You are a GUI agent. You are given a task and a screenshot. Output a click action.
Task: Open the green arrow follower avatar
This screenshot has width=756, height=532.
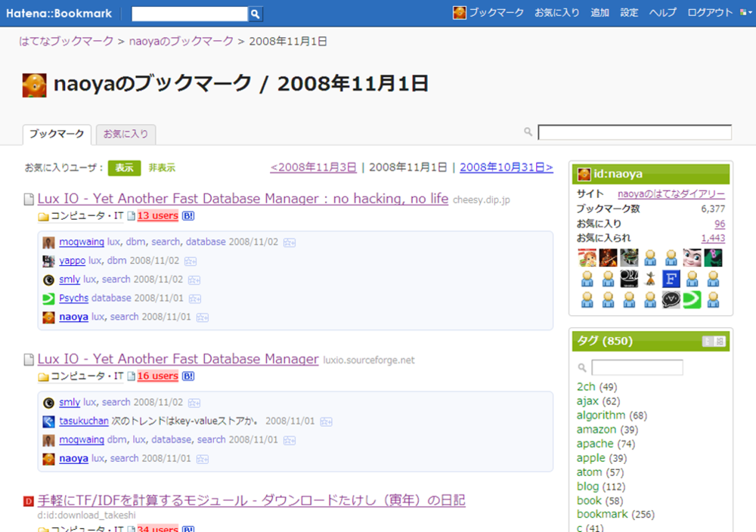point(692,299)
